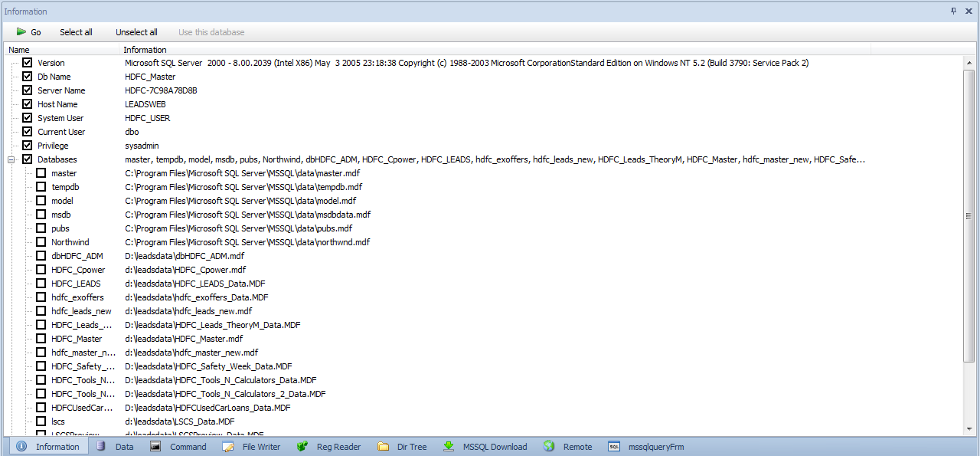
Task: Open the Command tab
Action: tap(178, 447)
